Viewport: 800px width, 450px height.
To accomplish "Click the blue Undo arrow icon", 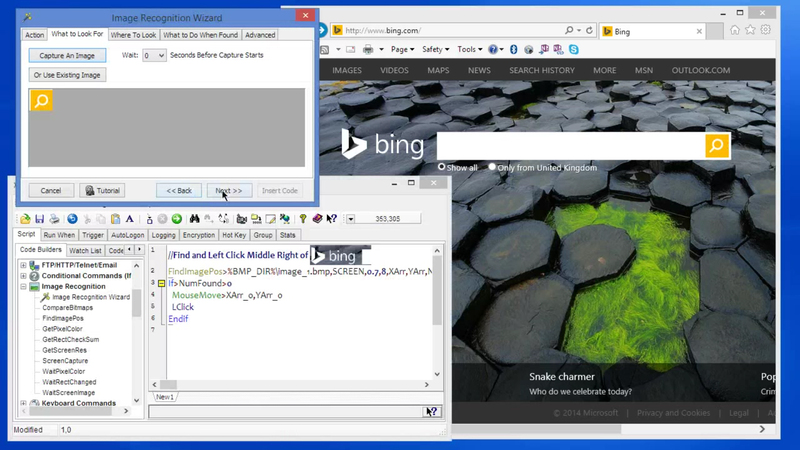I will [72, 219].
